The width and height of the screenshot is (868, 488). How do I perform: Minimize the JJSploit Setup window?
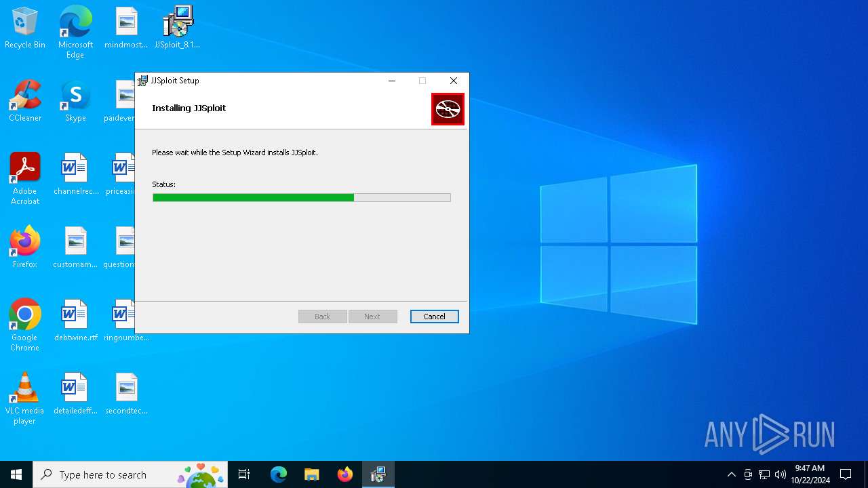(x=391, y=81)
